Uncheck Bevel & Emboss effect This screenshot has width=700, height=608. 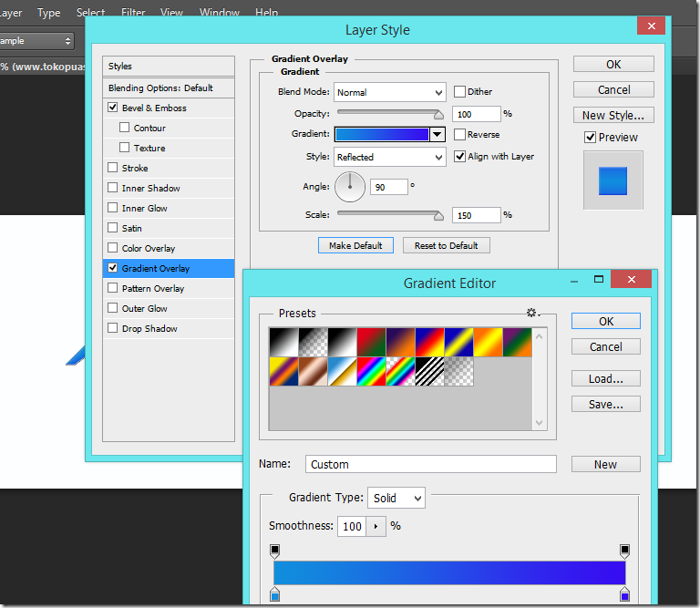(x=112, y=108)
